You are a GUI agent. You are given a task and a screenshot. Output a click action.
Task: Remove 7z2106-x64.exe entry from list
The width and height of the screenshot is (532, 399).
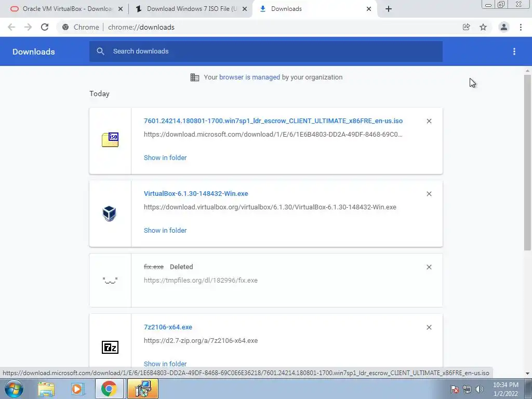pyautogui.click(x=429, y=327)
